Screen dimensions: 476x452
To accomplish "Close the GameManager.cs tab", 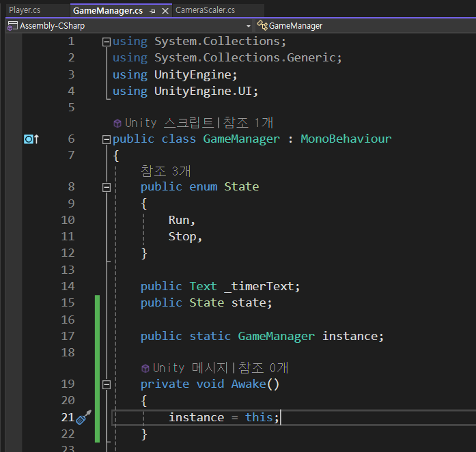I will [x=165, y=11].
